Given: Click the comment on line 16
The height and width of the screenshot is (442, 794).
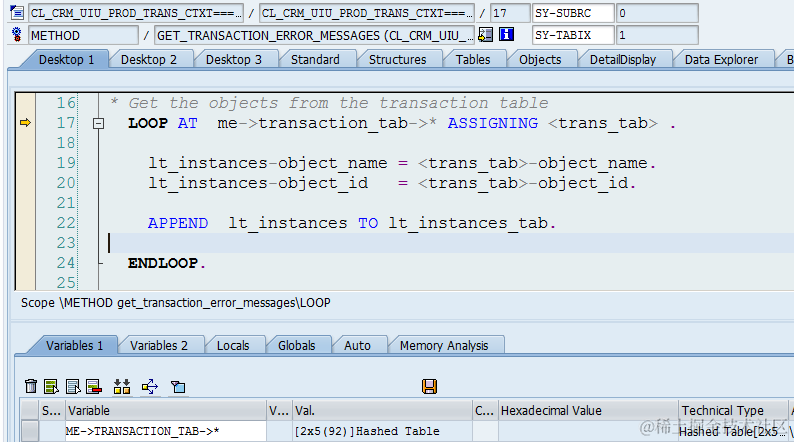Looking at the screenshot, I should [329, 103].
